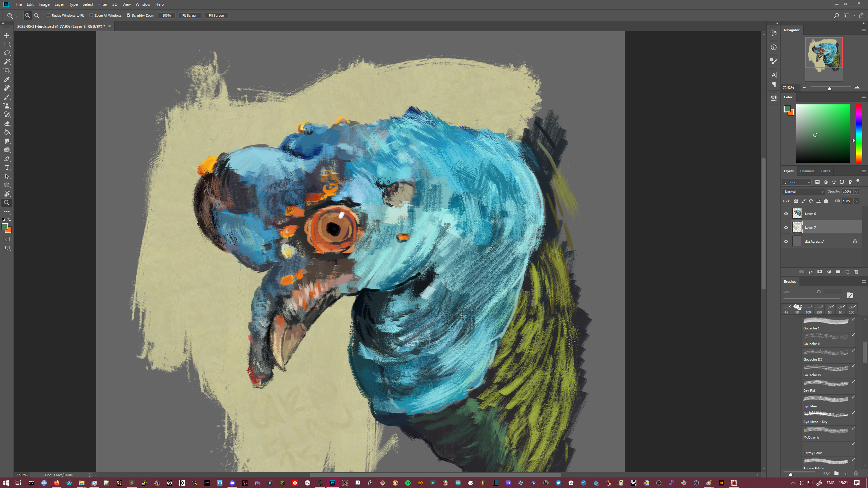
Task: Select the Smudge tool
Action: pyautogui.click(x=7, y=141)
